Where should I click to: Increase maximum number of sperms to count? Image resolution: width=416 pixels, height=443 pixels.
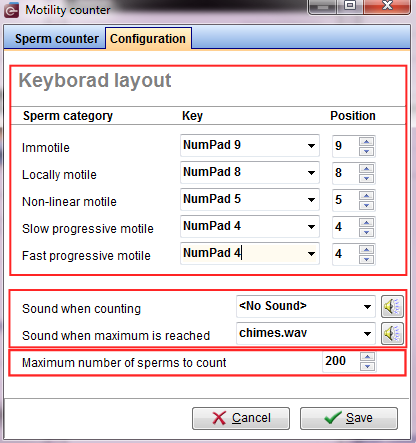367,357
